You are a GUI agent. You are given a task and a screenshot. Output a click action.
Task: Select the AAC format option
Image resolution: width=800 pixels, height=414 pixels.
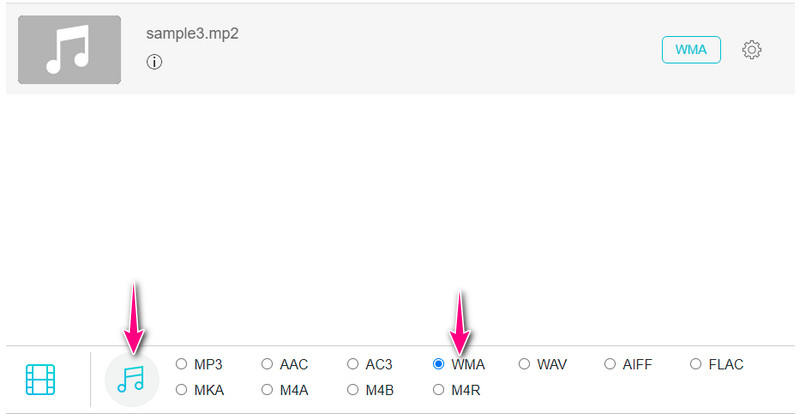267,364
